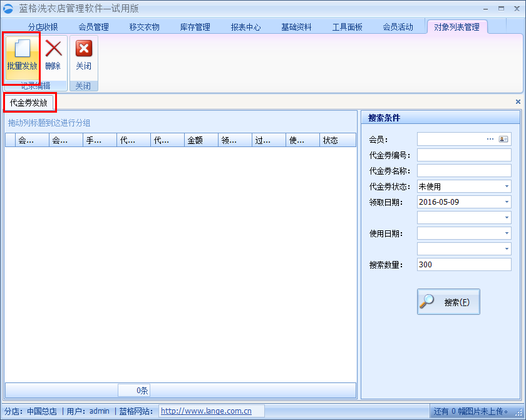
Task: Minimize the 蓝格洗衣店管理软件 window
Action: point(486,9)
